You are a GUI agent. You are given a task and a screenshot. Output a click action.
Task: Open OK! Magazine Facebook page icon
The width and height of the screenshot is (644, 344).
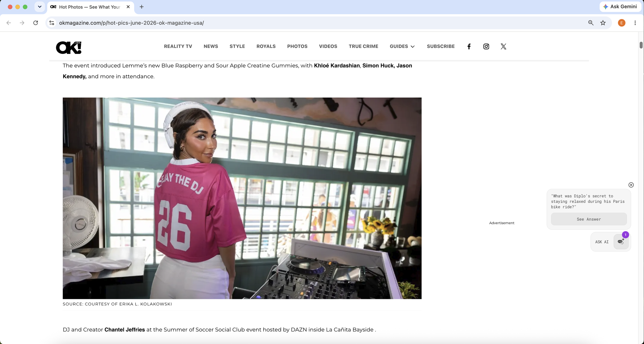(x=469, y=46)
